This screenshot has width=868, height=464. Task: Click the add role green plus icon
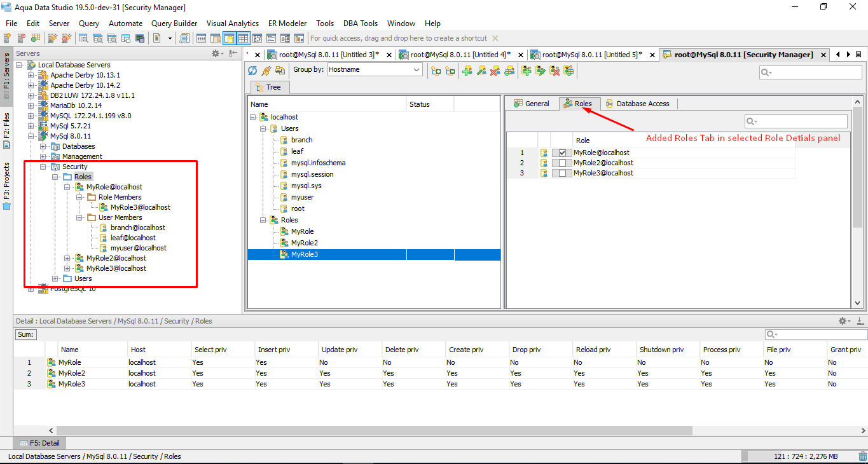point(527,71)
